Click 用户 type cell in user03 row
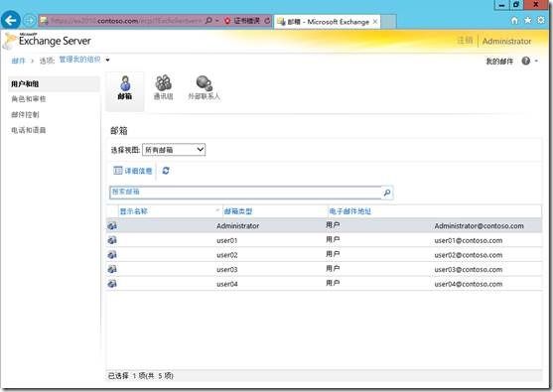The height and width of the screenshot is (392, 553). (333, 269)
